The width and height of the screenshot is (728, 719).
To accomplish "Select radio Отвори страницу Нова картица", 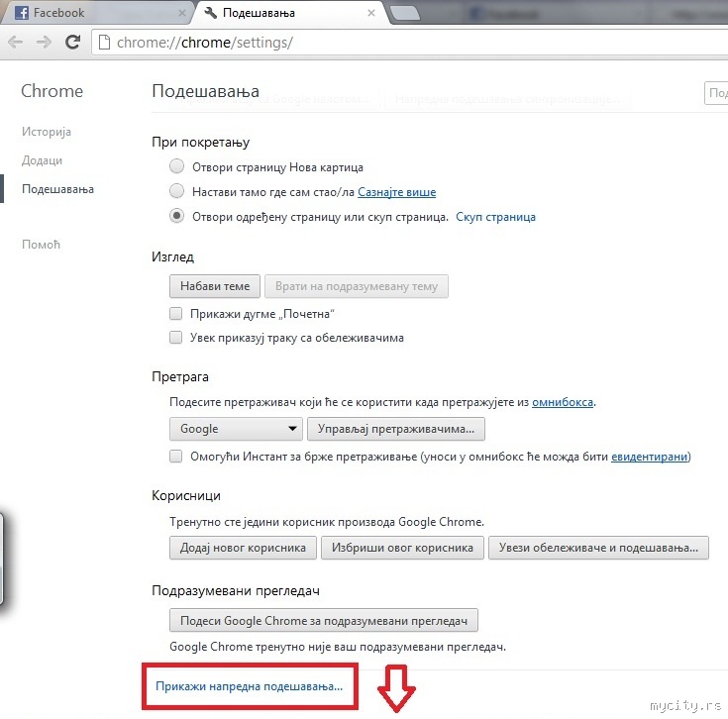I will 176,166.
